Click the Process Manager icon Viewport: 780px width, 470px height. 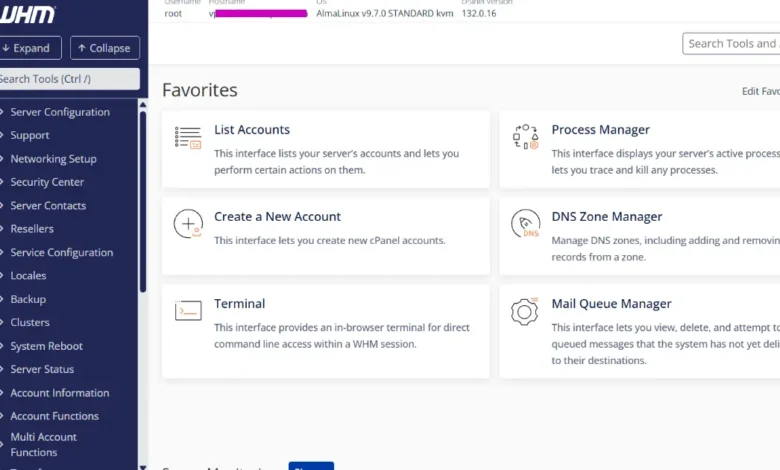[x=525, y=138]
